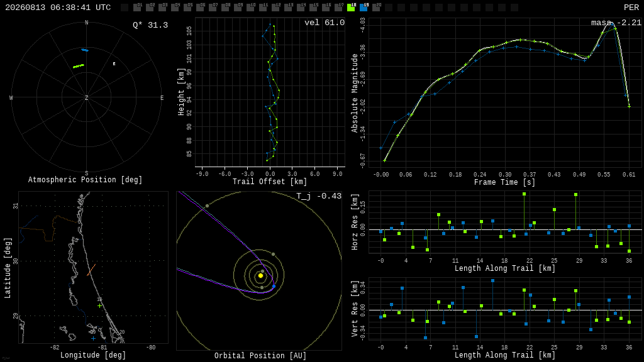Click the PER shower label
644x362 pixels.
(631, 8)
